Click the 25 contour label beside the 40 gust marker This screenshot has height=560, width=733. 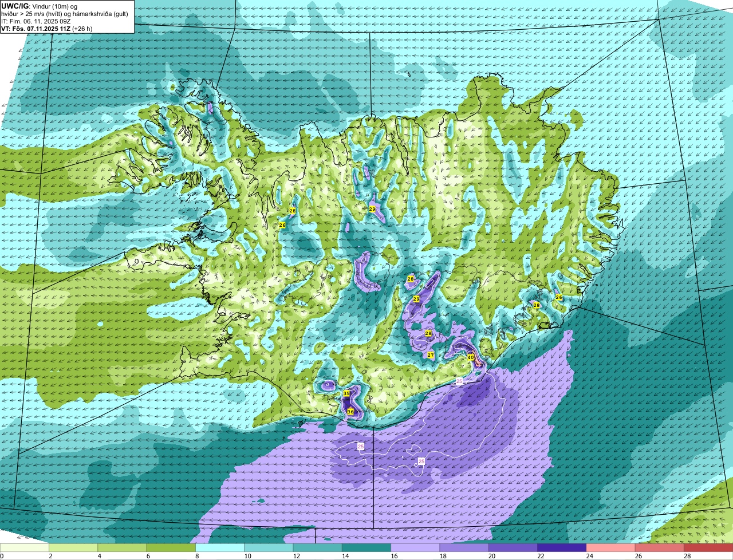(x=459, y=381)
